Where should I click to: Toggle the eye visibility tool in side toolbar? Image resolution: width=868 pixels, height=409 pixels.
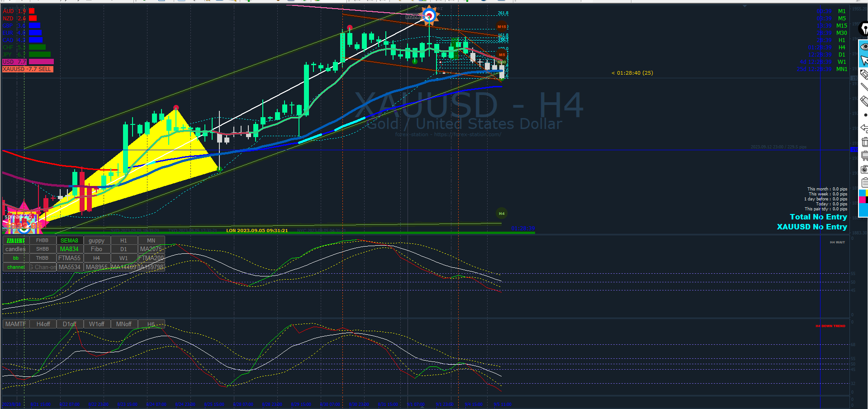tap(864, 47)
